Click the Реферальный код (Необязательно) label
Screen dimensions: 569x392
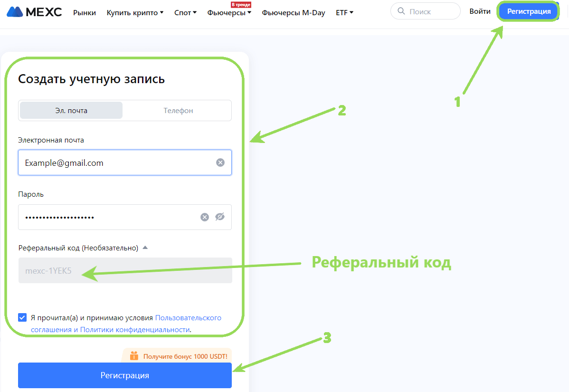(78, 248)
